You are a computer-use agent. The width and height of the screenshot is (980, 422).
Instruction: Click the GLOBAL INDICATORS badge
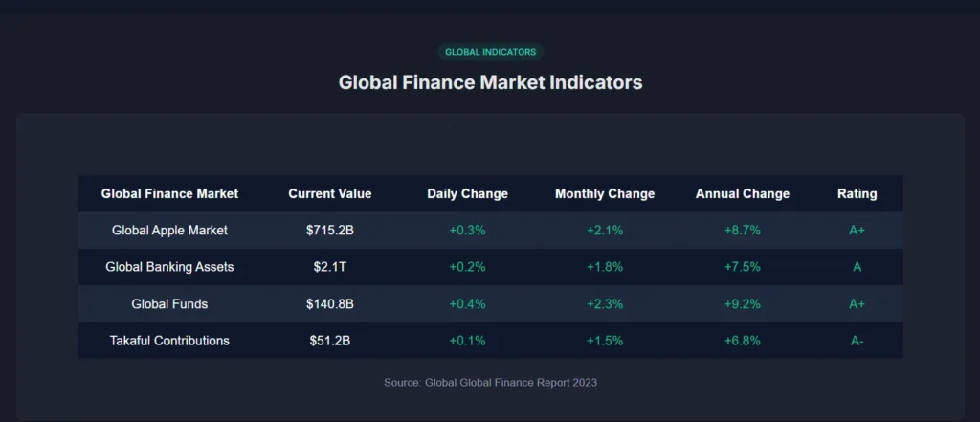[490, 52]
